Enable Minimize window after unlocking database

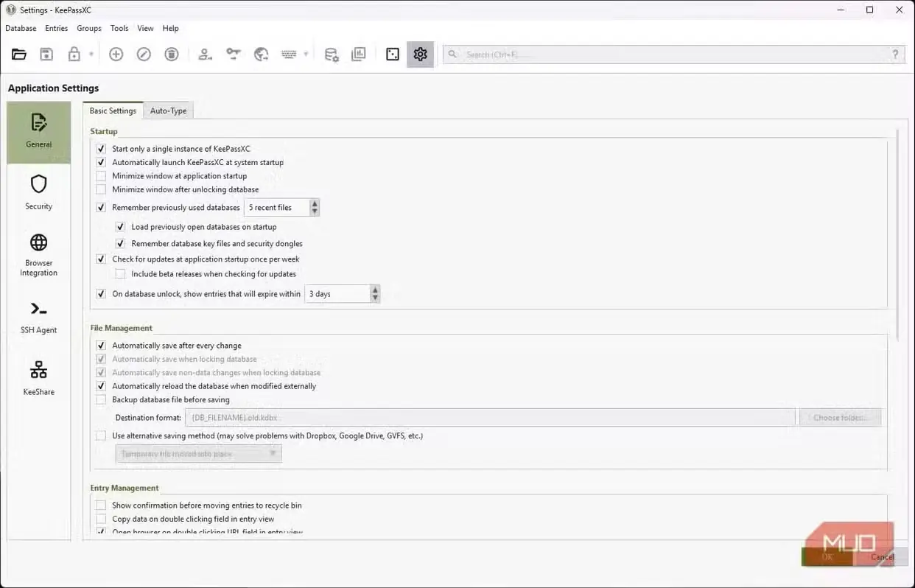tap(101, 189)
